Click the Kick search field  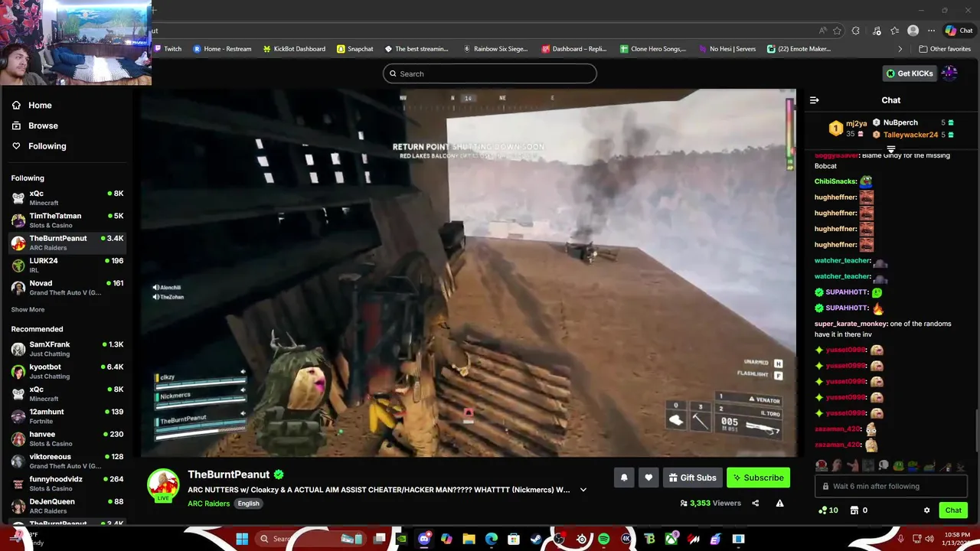(490, 73)
